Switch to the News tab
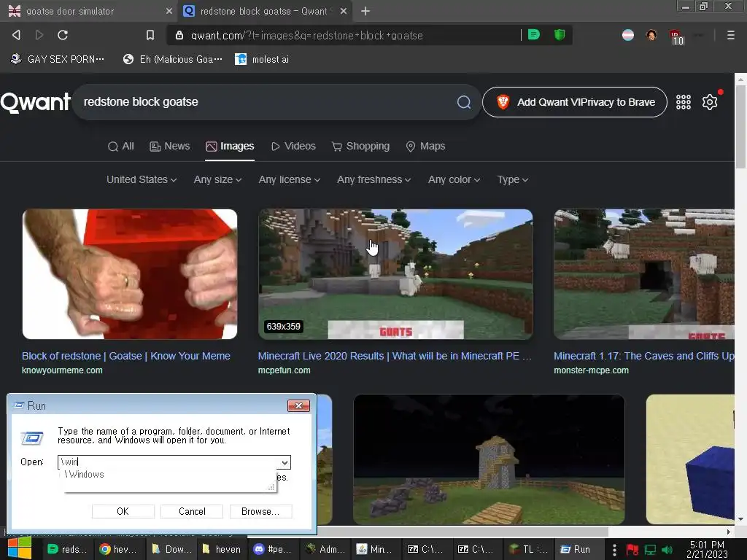747x560 pixels. [169, 146]
